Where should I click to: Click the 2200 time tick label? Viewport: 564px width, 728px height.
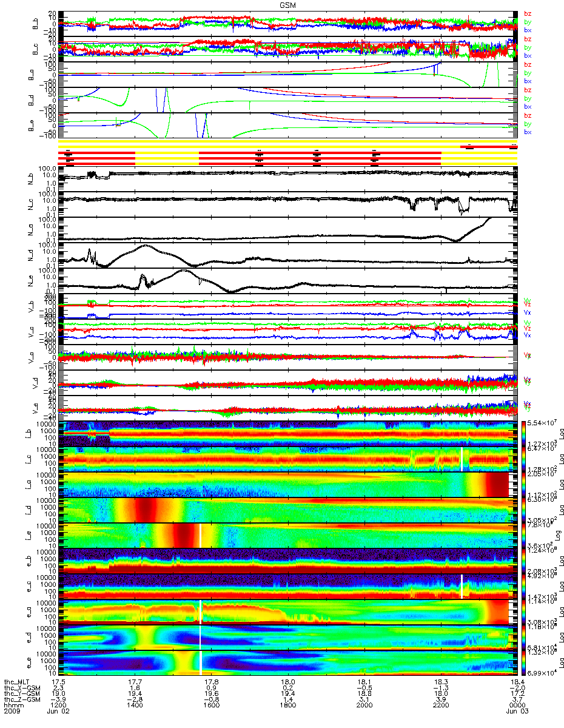click(440, 706)
